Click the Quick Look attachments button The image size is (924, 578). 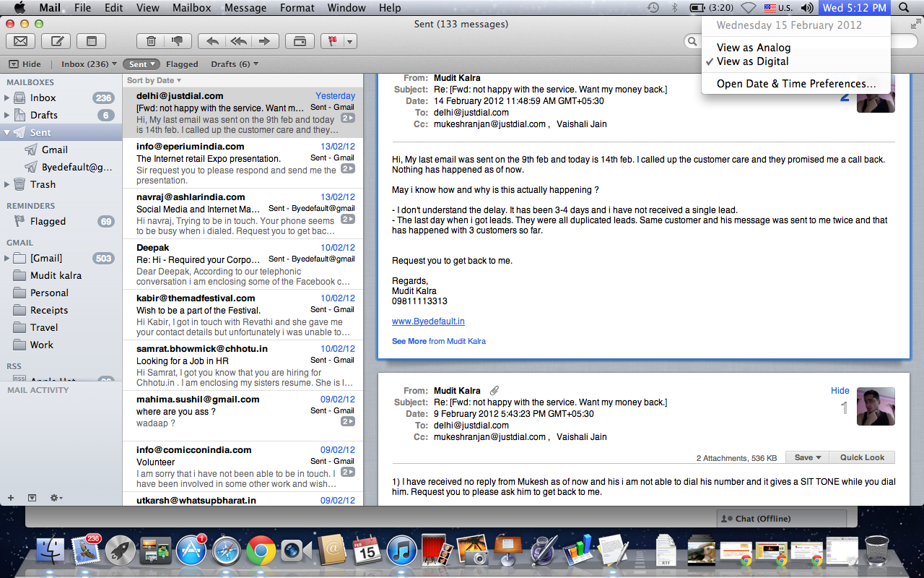click(x=862, y=457)
